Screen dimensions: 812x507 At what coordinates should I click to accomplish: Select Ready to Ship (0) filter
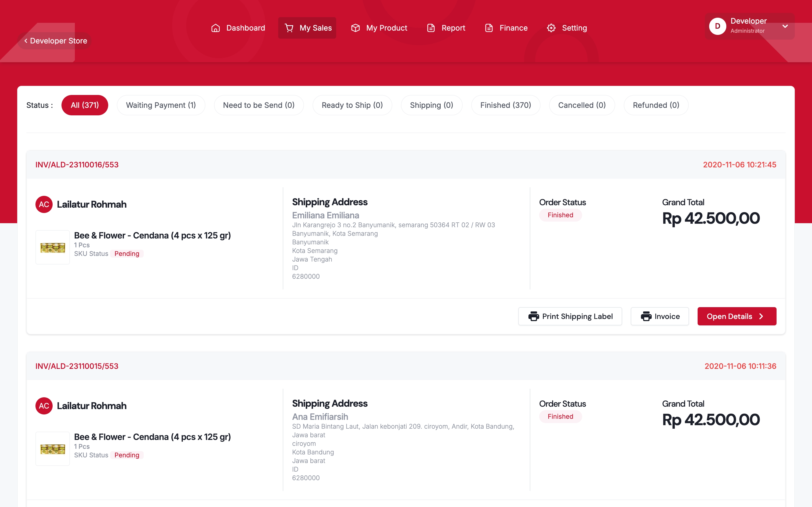click(x=352, y=105)
